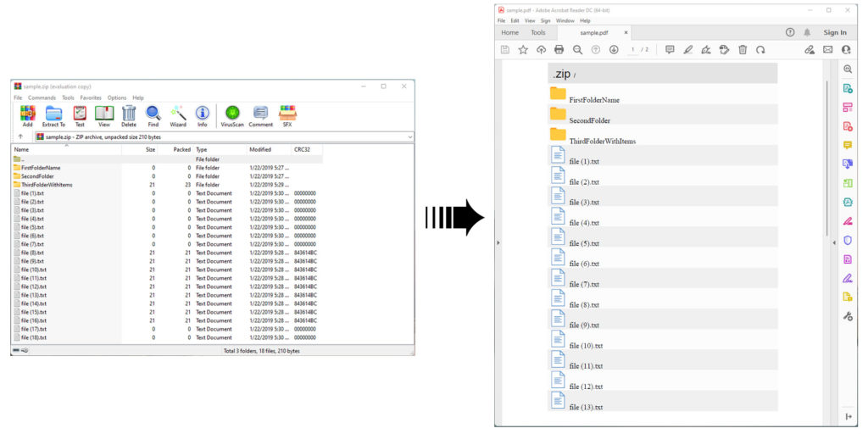
Task: Expand the left navigation pane in Acrobat
Action: point(498,242)
